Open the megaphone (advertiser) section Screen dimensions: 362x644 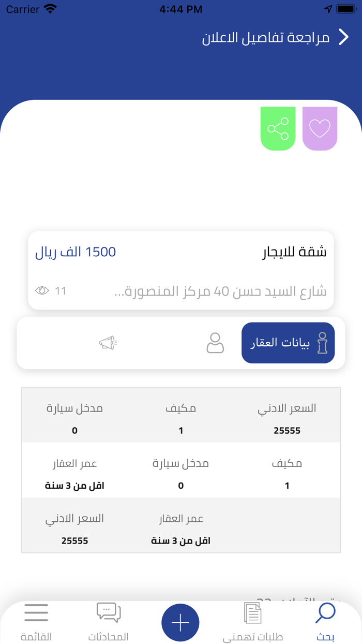(x=108, y=343)
